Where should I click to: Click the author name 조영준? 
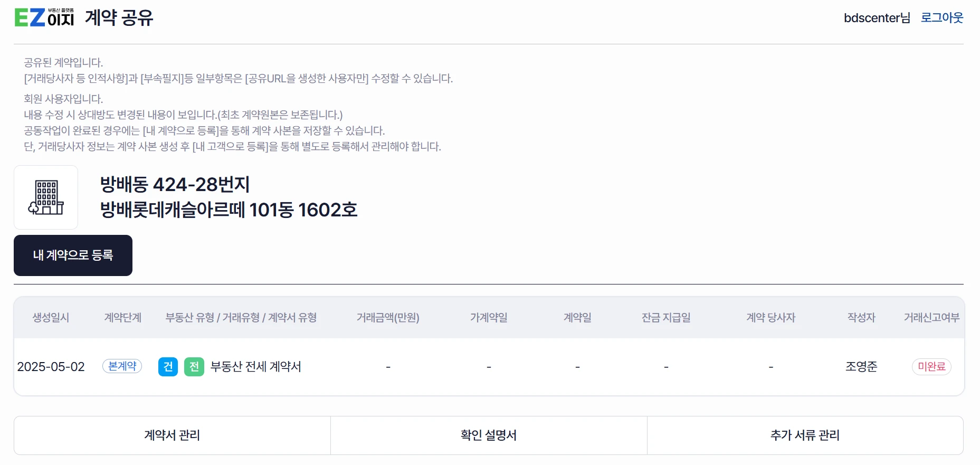(861, 367)
